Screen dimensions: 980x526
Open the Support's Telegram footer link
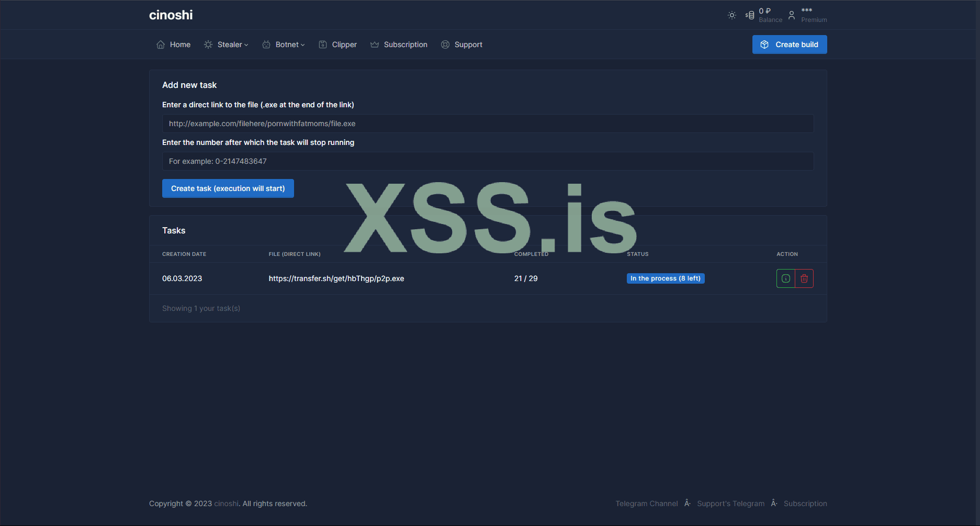pos(731,503)
